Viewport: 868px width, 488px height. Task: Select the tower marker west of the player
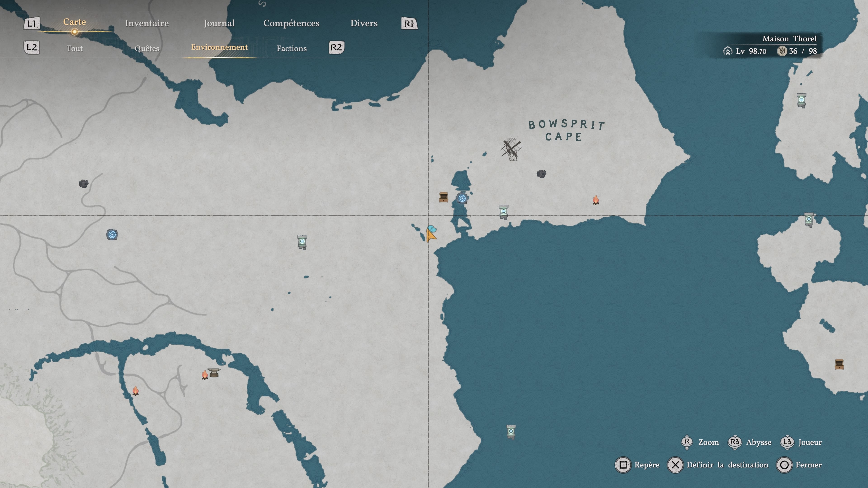302,242
